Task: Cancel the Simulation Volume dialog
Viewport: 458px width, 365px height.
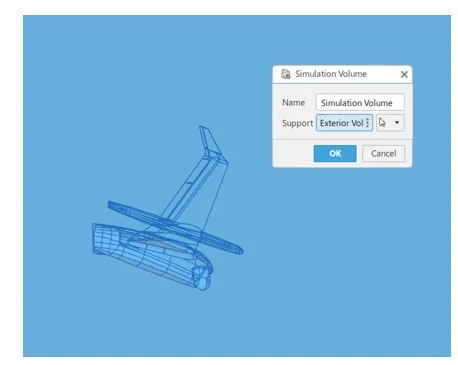Action: pos(383,153)
